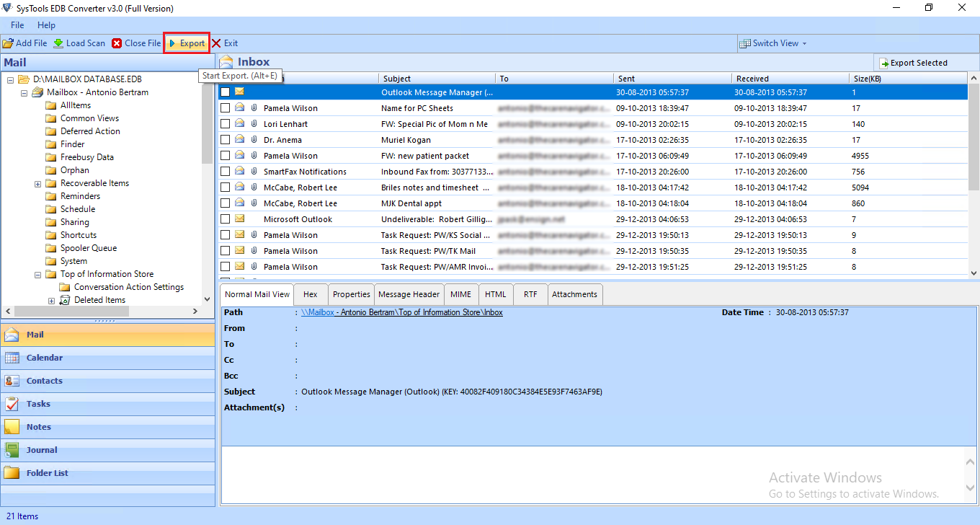Open the File menu
This screenshot has width=980, height=525.
tap(17, 25)
